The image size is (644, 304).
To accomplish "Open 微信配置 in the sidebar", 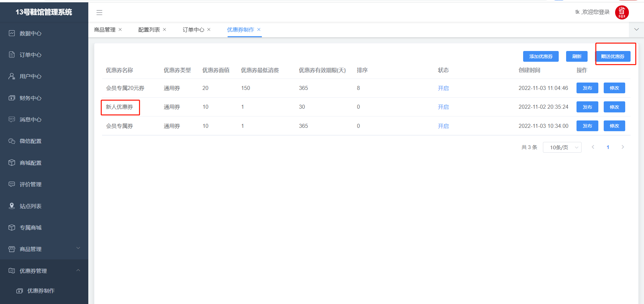I will pos(30,141).
